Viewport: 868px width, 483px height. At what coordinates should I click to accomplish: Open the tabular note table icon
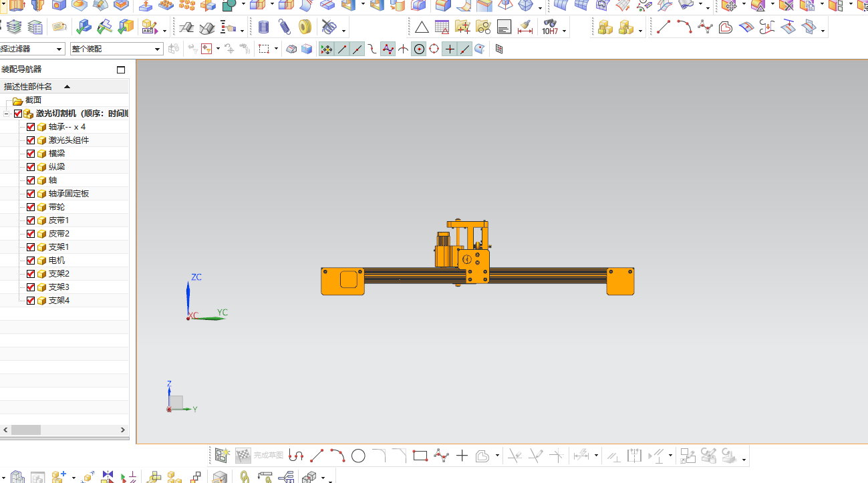(442, 27)
